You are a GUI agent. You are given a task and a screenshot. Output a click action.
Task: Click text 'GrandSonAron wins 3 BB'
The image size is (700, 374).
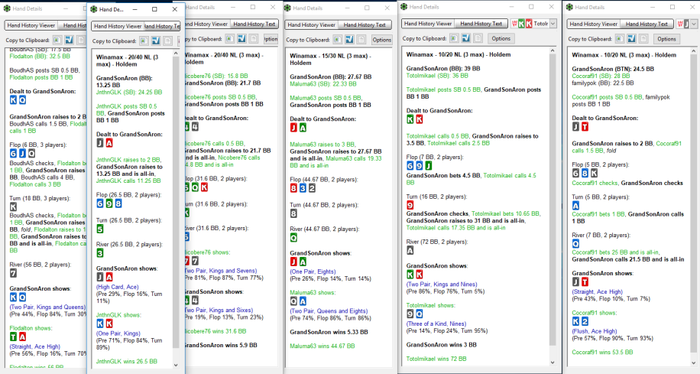pos(441,345)
